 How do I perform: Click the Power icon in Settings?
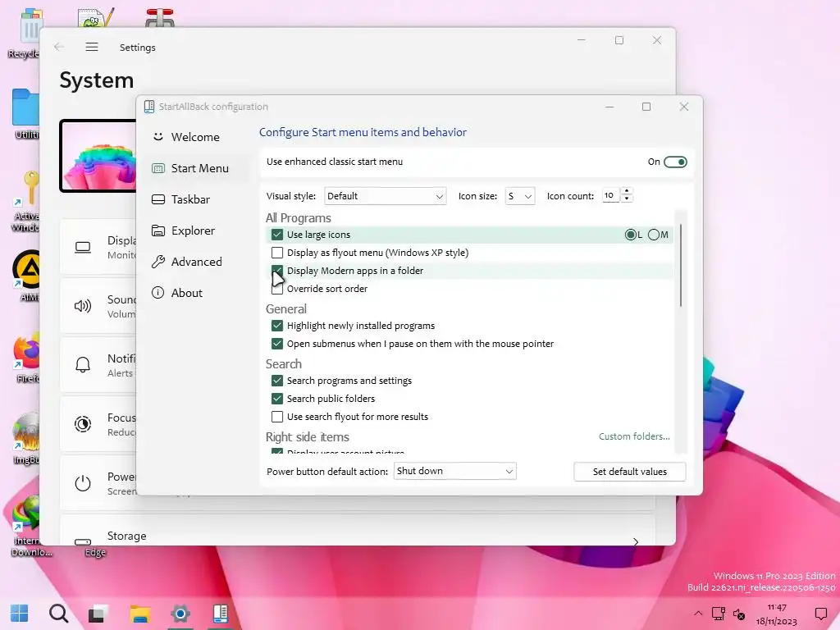(83, 483)
